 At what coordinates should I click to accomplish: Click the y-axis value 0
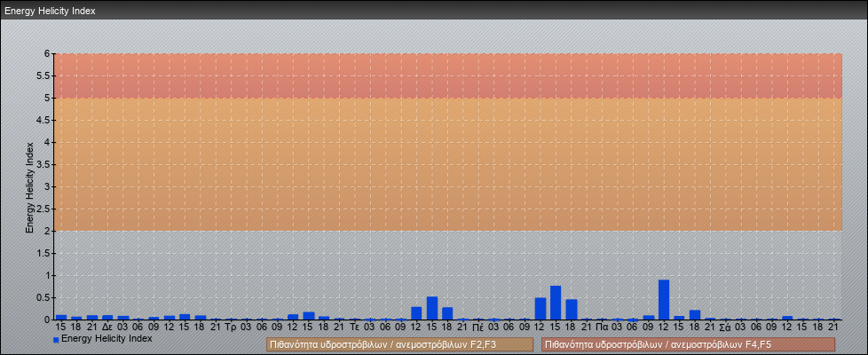point(48,319)
